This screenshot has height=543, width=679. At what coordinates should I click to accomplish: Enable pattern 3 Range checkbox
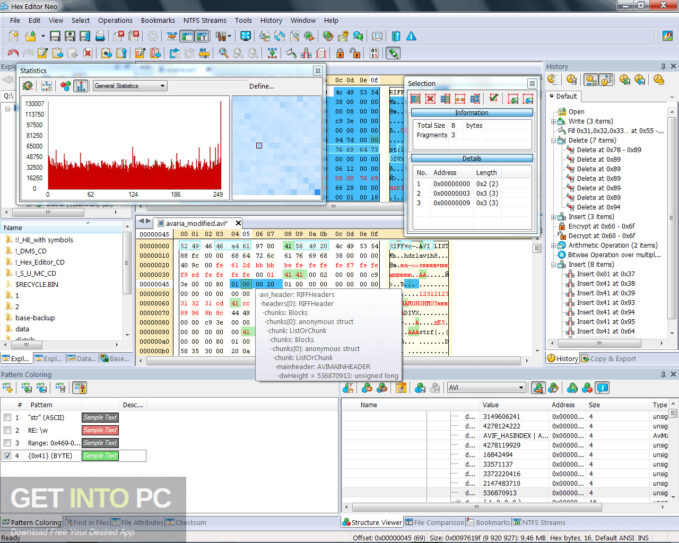coord(7,443)
